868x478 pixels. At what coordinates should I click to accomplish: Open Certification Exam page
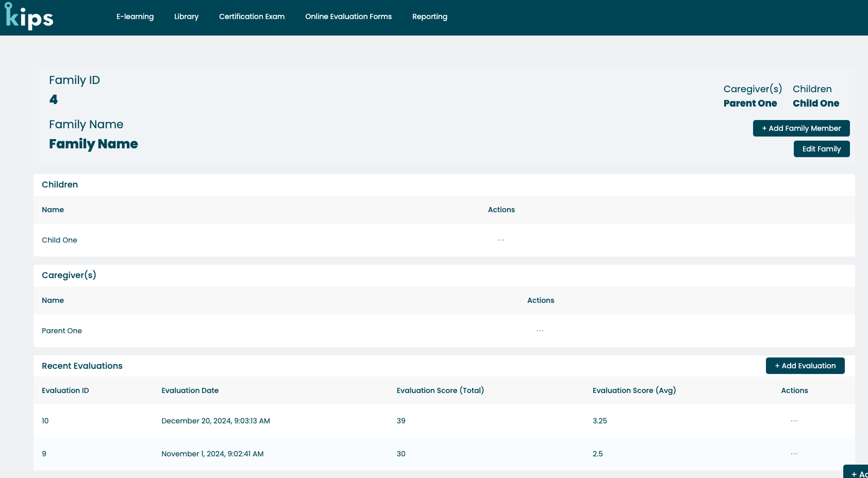point(252,16)
